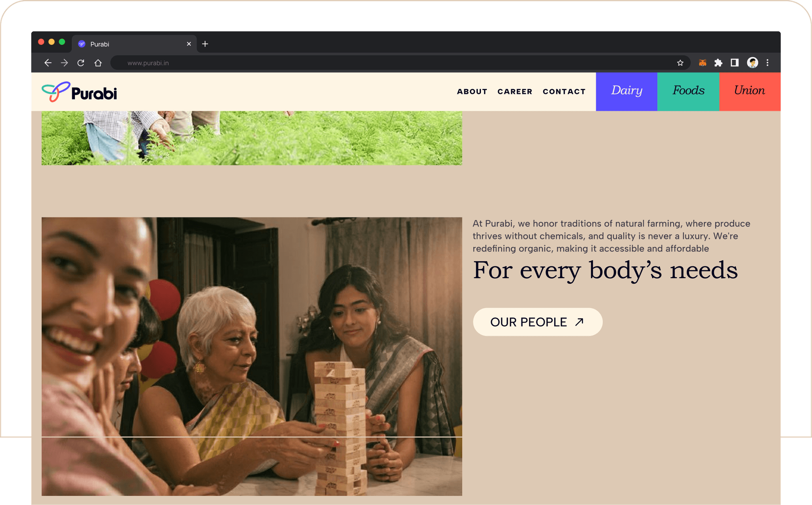812x505 pixels.
Task: Close the Purabi browser tab
Action: pos(189,44)
